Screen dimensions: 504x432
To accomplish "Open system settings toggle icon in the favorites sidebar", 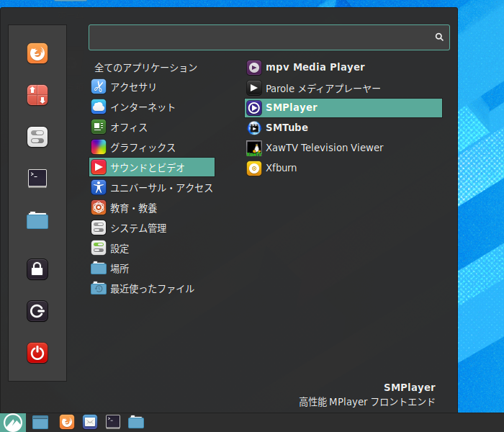I will 37,137.
